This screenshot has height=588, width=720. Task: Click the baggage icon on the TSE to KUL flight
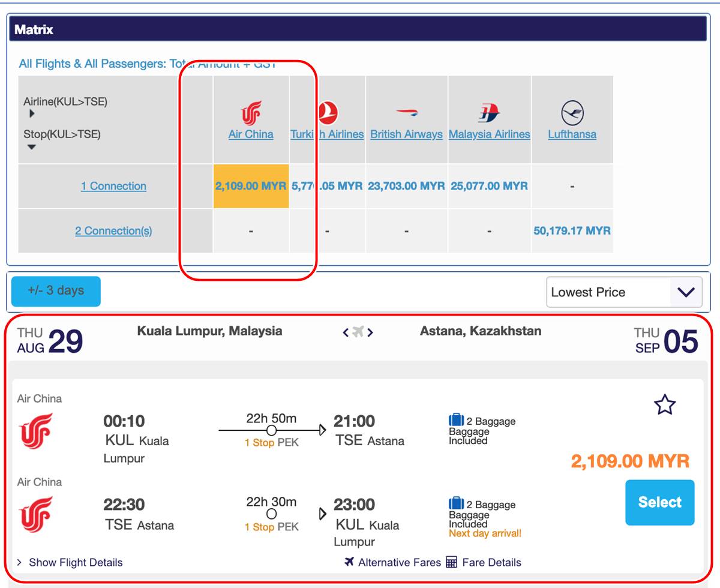[x=456, y=504]
